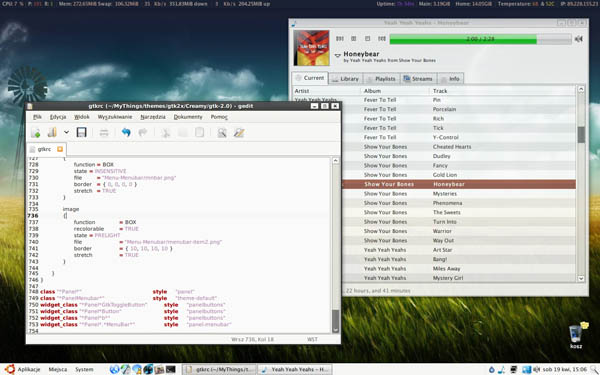Click the volume speaker icon in music player
Image resolution: width=600 pixels, height=375 pixels.
579,39
